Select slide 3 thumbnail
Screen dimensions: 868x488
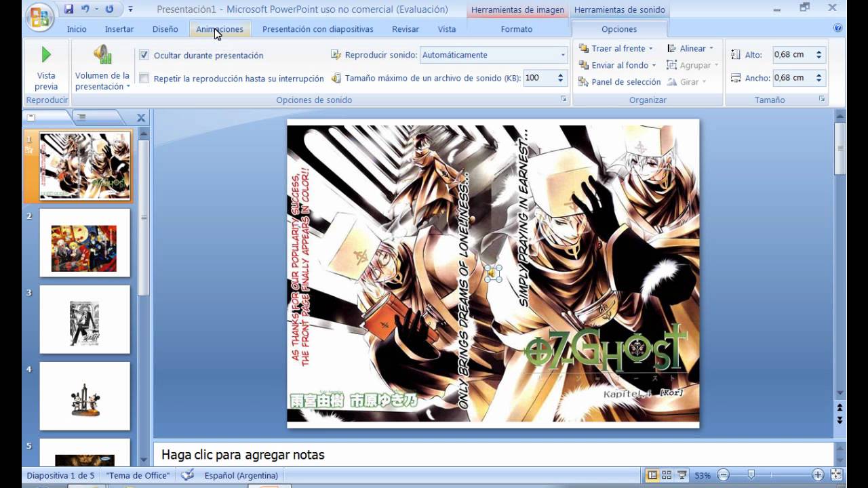coord(85,319)
